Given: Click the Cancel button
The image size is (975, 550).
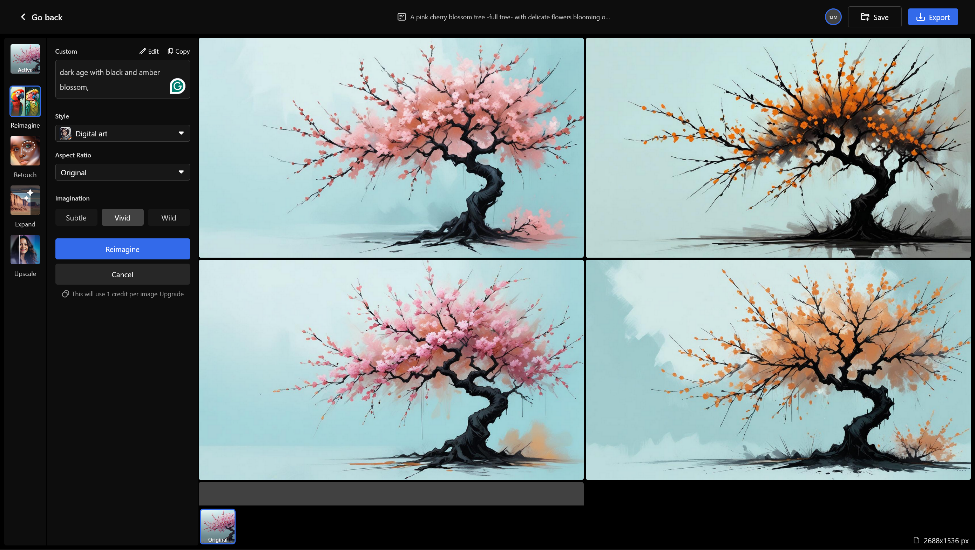Looking at the screenshot, I should click(x=122, y=274).
